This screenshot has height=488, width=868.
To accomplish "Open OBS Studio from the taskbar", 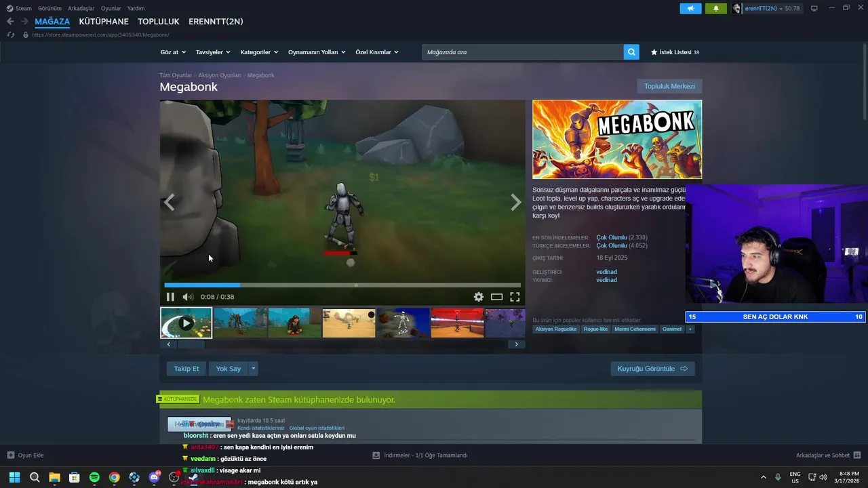I will tap(174, 477).
